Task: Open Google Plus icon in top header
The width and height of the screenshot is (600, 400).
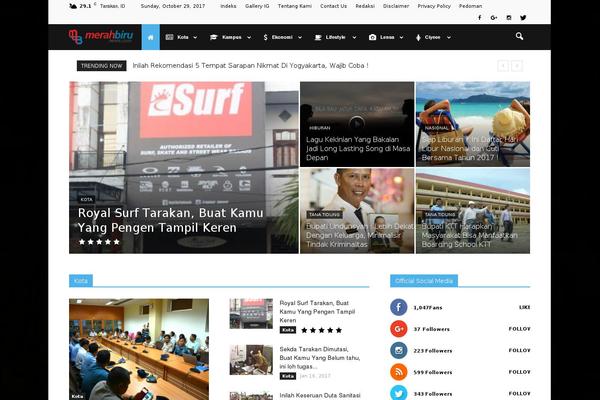Action: [494, 18]
